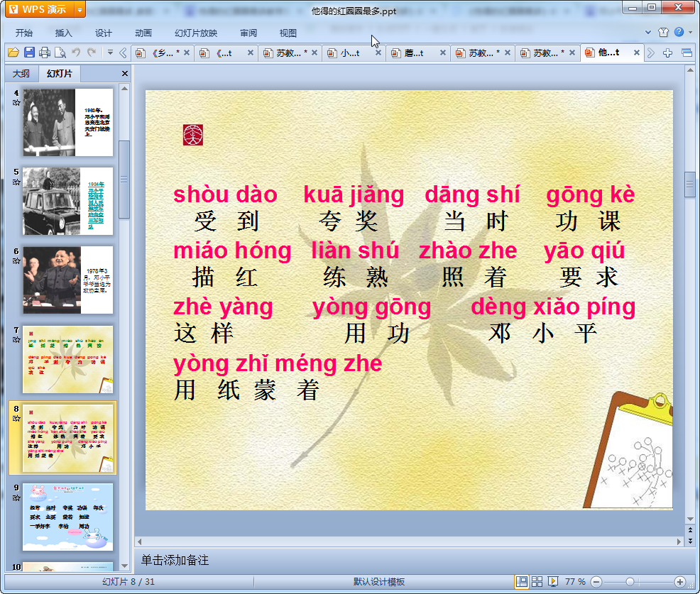
Task: Zoom in with the plus button
Action: click(679, 581)
